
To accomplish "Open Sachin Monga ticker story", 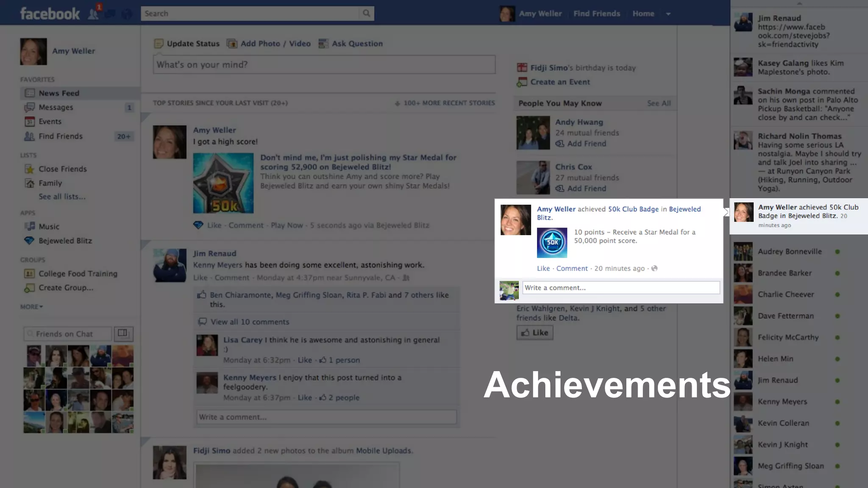I will tap(799, 104).
